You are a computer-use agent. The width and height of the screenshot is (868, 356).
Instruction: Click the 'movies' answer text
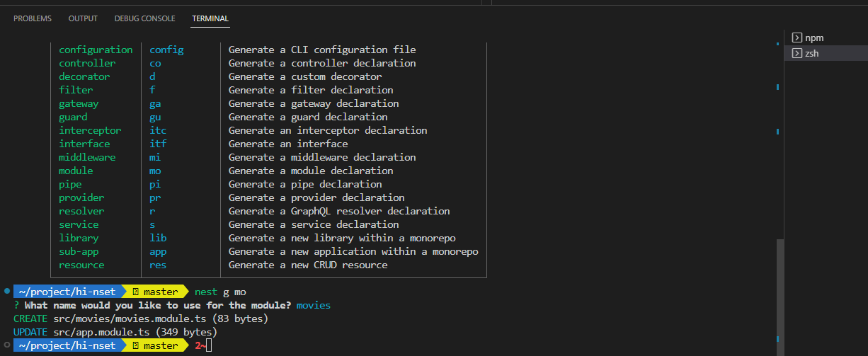(x=314, y=305)
